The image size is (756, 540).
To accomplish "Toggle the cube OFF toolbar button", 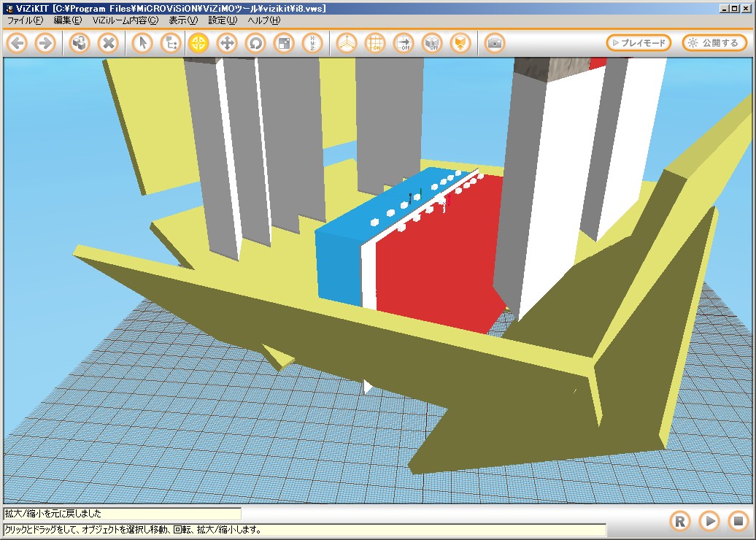I will (x=432, y=43).
